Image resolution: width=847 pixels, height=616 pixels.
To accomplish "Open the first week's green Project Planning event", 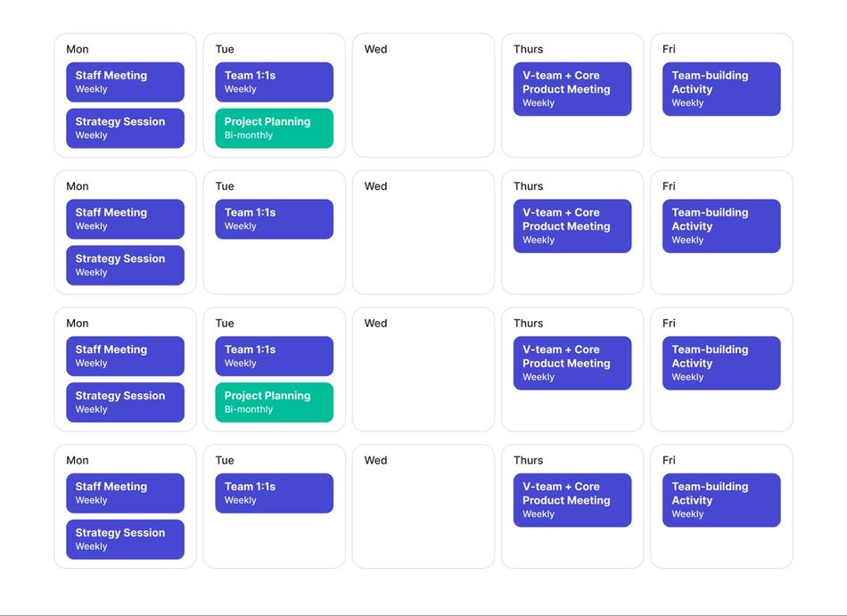I will click(274, 128).
